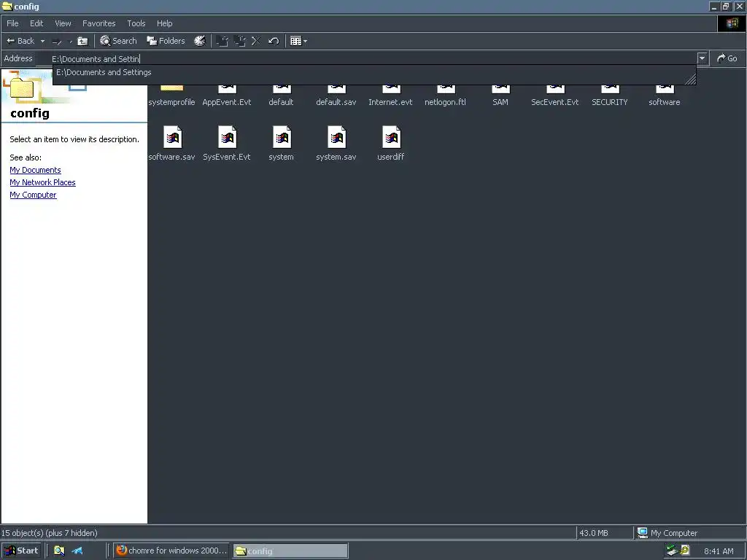
Task: Open the Help menu
Action: [164, 23]
